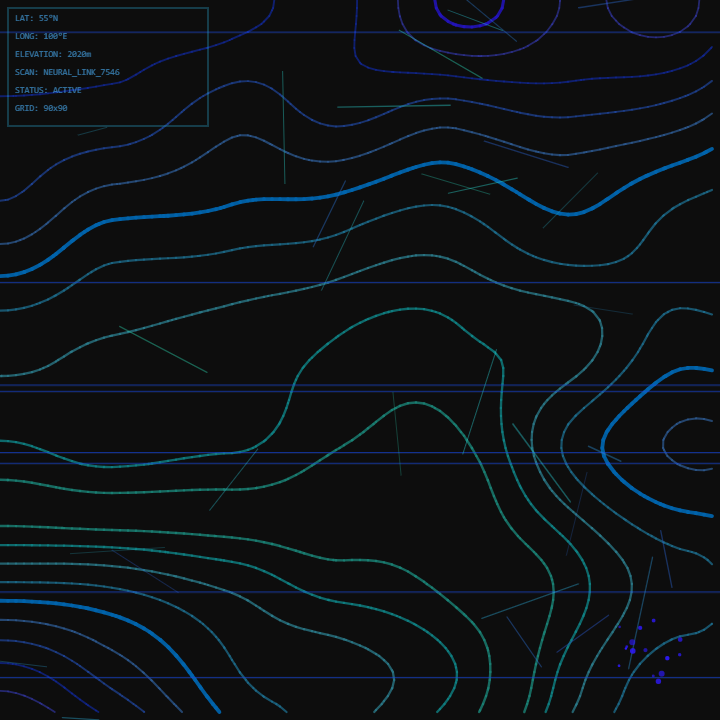Open the SCAN: NEURAL_LINK_7546 entry
Screen dimensions: 720x720
click(66, 72)
